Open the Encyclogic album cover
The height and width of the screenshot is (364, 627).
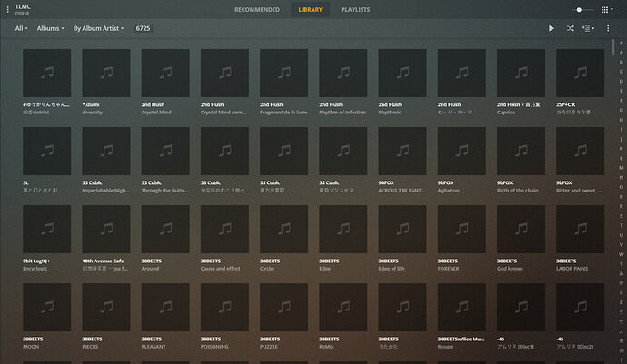coord(46,229)
